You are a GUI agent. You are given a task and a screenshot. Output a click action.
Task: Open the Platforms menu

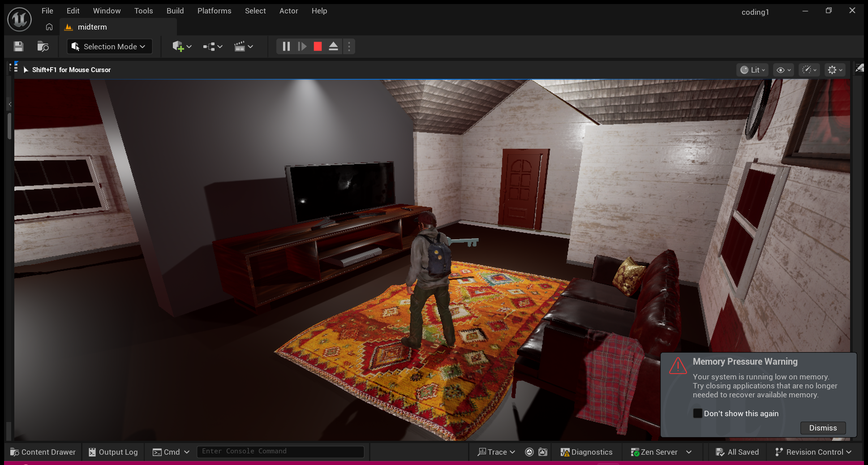[x=214, y=11]
